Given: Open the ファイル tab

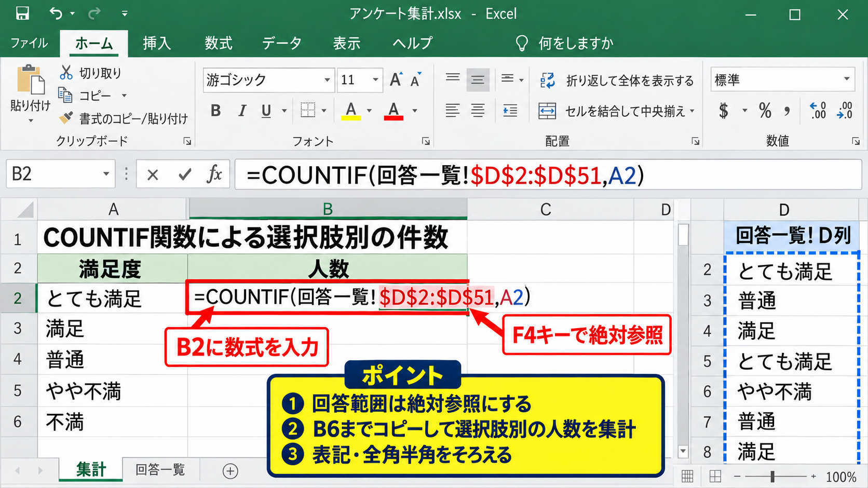Looking at the screenshot, I should [x=29, y=43].
